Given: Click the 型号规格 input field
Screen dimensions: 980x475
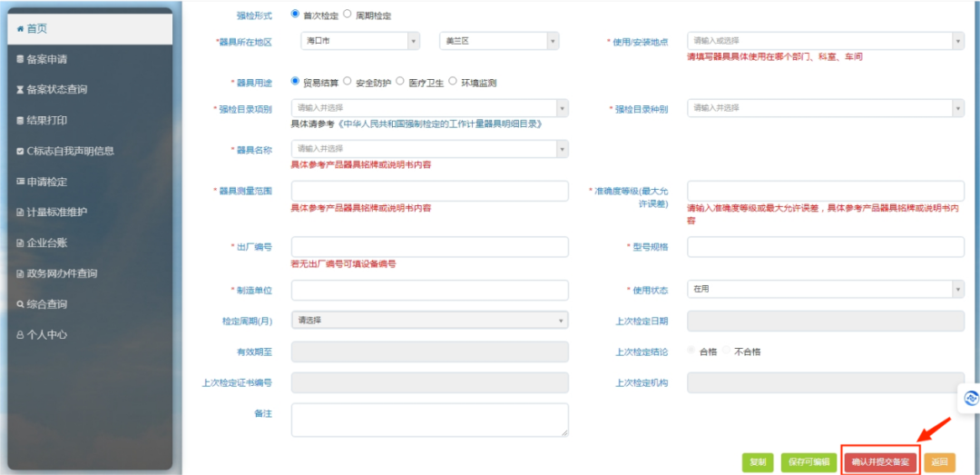Looking at the screenshot, I should [826, 246].
